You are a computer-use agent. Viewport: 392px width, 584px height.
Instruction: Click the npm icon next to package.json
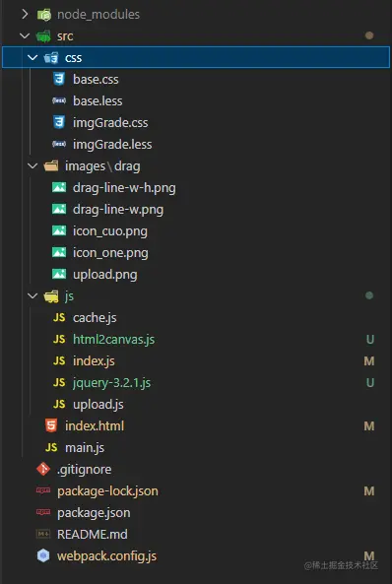coord(43,512)
